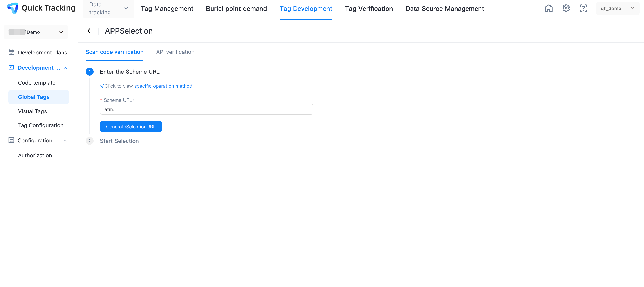Image resolution: width=644 pixels, height=287 pixels.
Task: Open the home icon in header
Action: pyautogui.click(x=548, y=9)
